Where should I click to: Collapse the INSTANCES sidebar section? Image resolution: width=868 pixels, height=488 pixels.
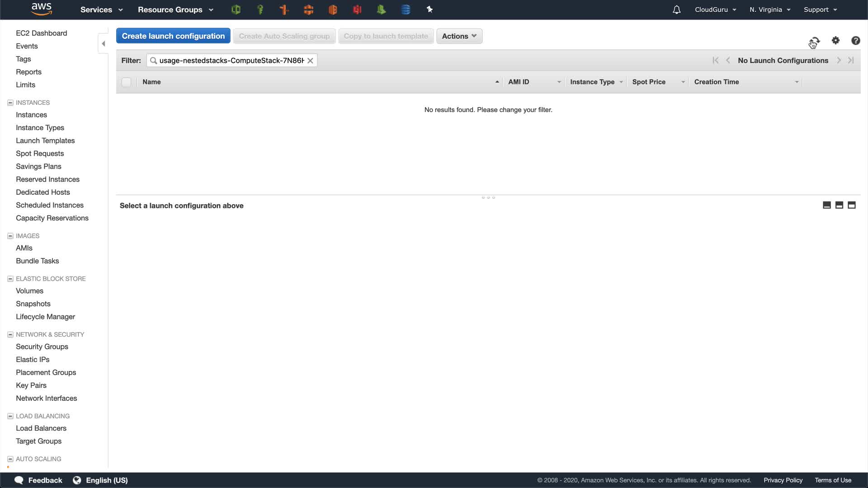point(10,103)
